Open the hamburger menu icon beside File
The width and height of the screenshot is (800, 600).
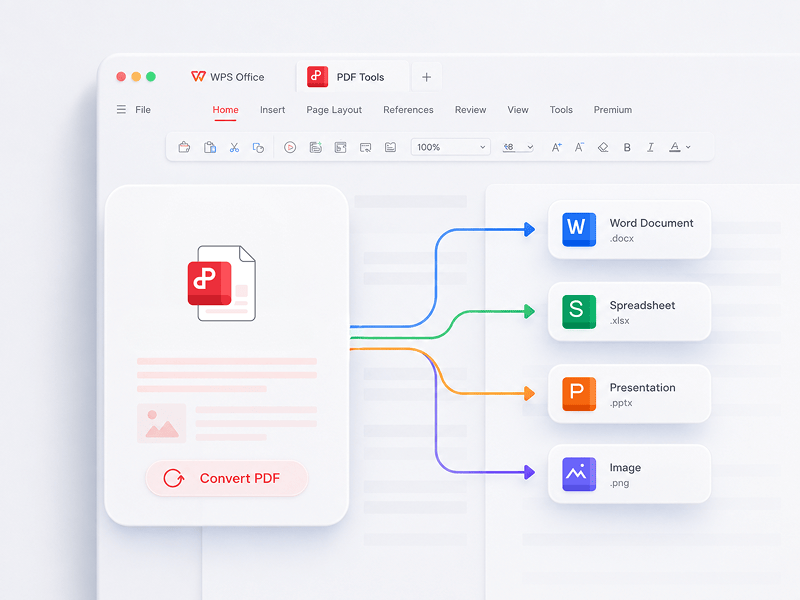(121, 110)
